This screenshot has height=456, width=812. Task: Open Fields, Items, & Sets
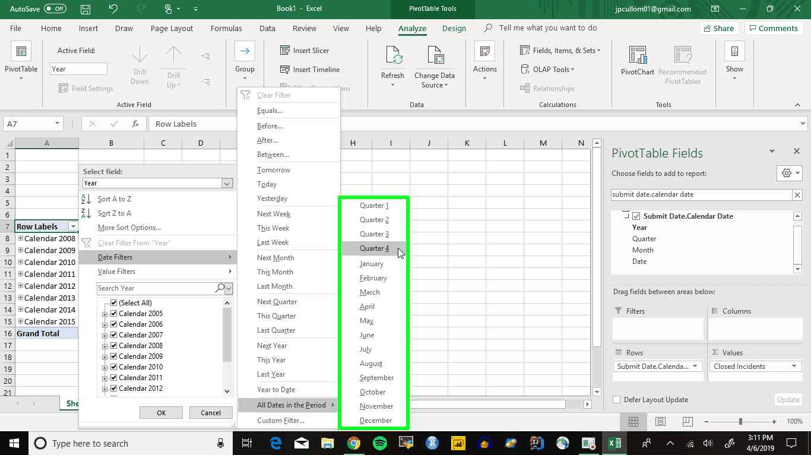(560, 50)
